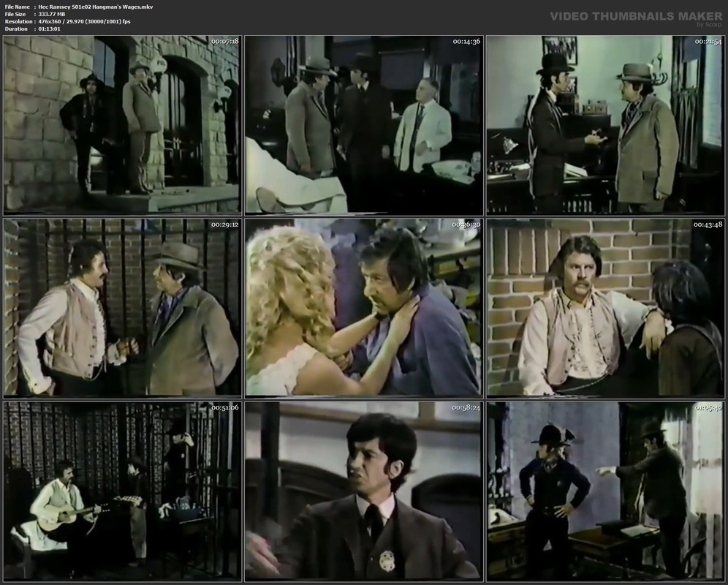Click the 00:43:48 timestamp label

coord(708,224)
